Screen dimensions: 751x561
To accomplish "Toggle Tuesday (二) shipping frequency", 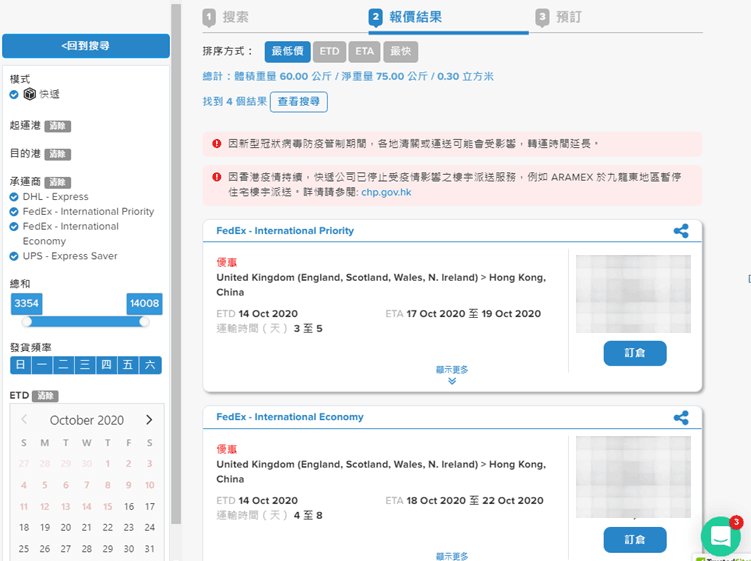I will (64, 365).
